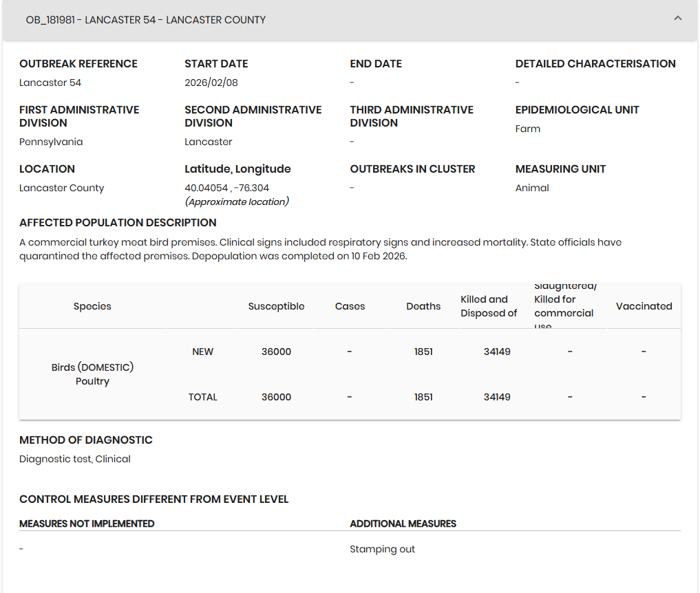Click the Species column header
700x593 pixels.
click(92, 306)
